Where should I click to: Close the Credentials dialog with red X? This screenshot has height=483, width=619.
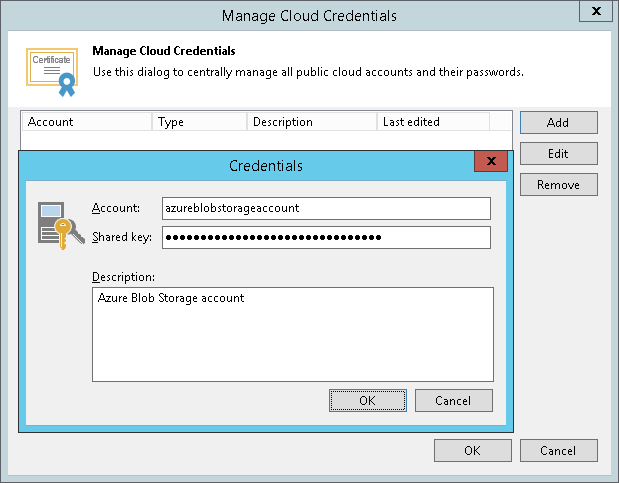click(x=490, y=163)
